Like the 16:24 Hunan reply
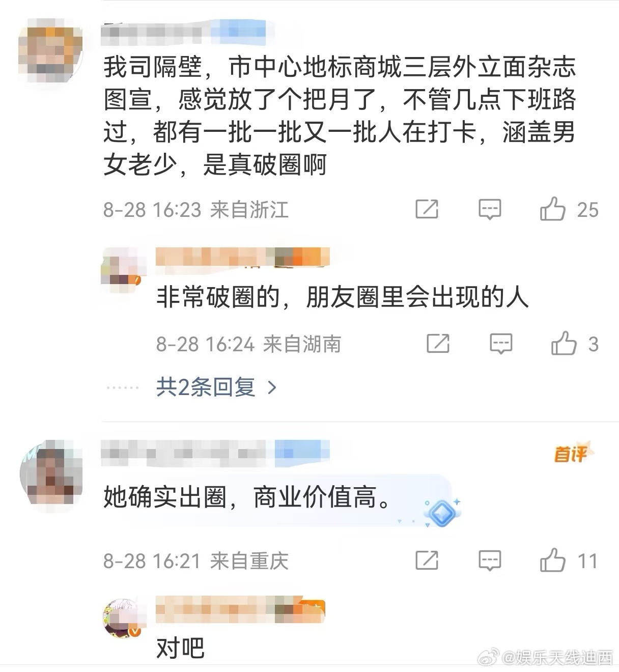The width and height of the screenshot is (619, 672). pos(564,343)
